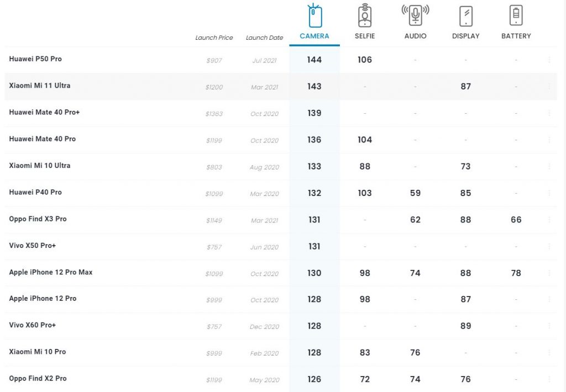Open Oppo Find X2 Pro details

point(38,378)
